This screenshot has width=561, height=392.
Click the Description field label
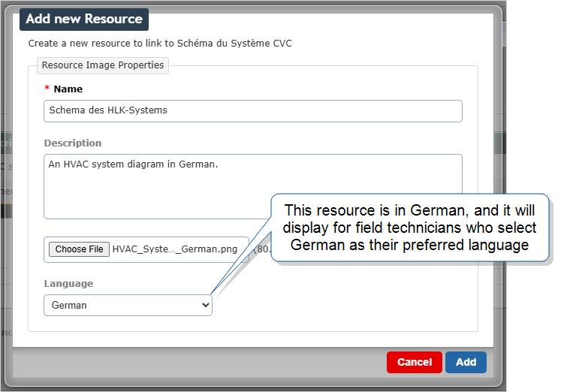point(73,143)
